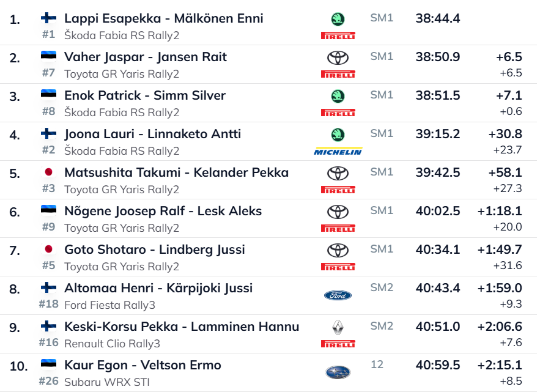Click the SM1 class label for Goto

click(382, 249)
